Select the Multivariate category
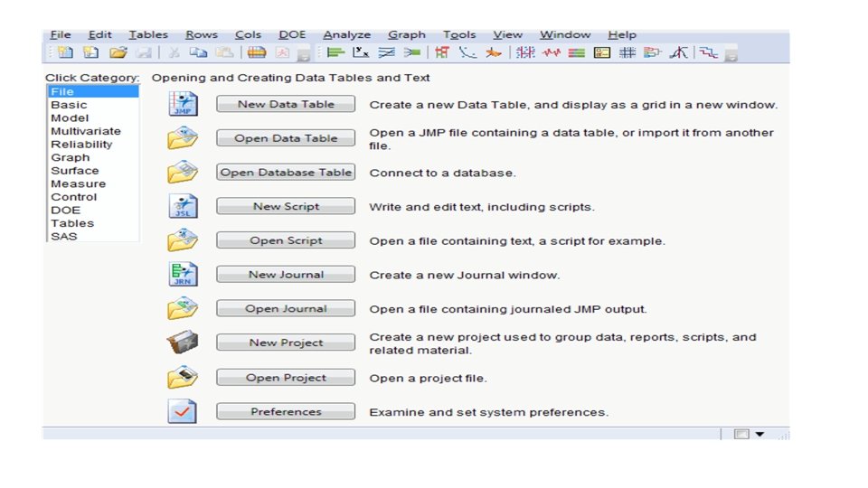Screen dimensions: 868x488 [93, 131]
